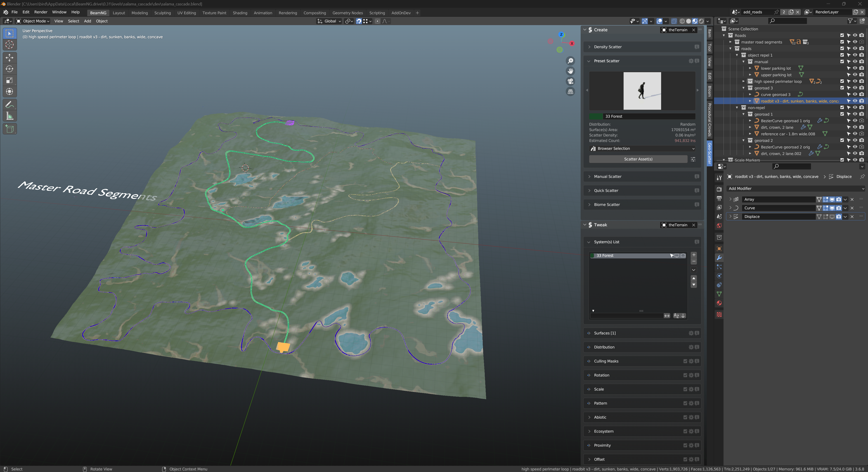This screenshot has height=472, width=868.
Task: Hide georoad 3 collection with eye icon
Action: (855, 88)
